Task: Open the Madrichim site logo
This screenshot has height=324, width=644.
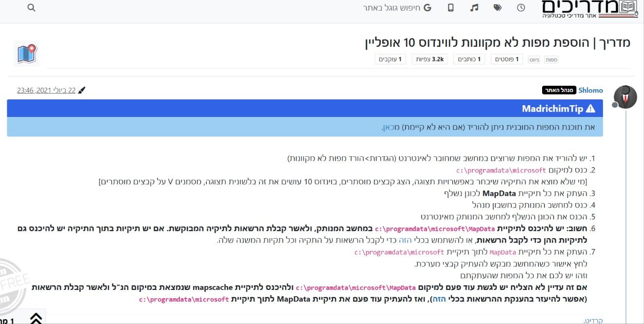Action: point(590,10)
